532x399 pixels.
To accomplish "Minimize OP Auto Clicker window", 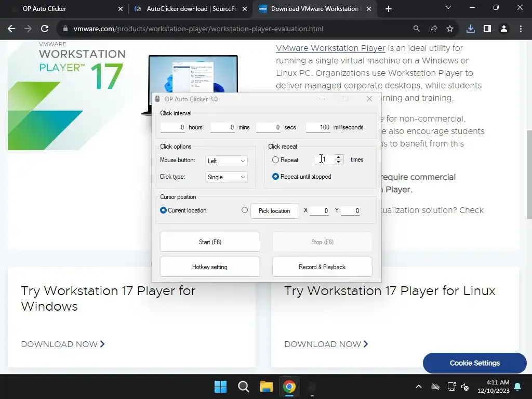I will (322, 99).
